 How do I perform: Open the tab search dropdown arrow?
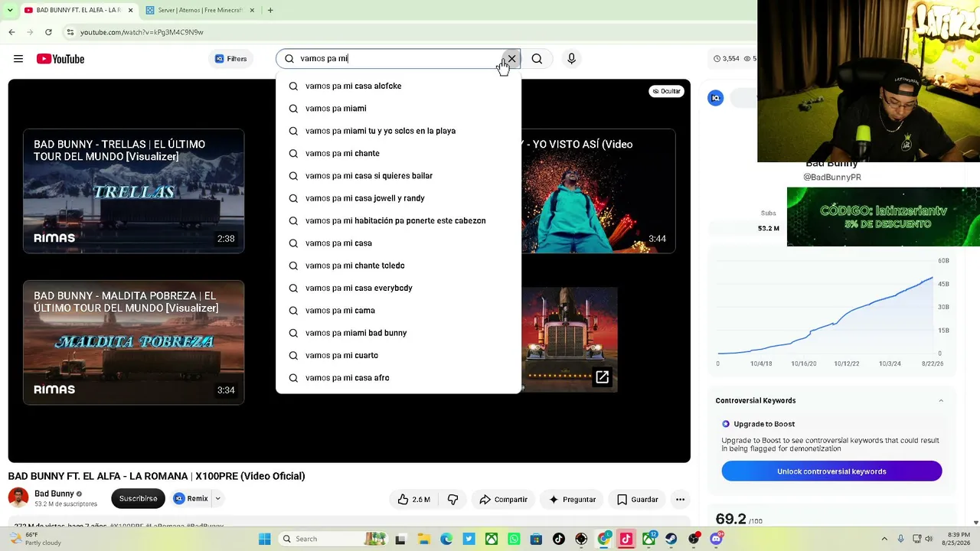tap(9, 10)
